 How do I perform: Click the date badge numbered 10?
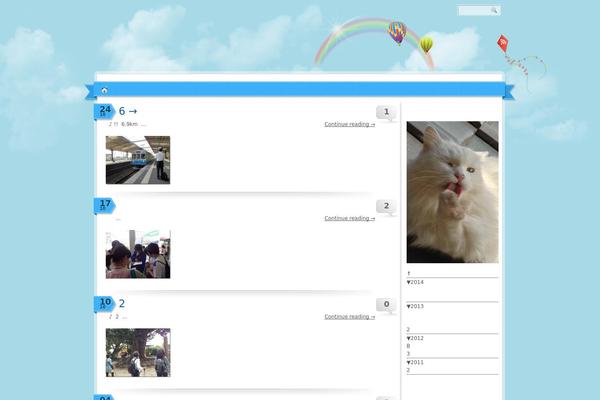pyautogui.click(x=104, y=303)
